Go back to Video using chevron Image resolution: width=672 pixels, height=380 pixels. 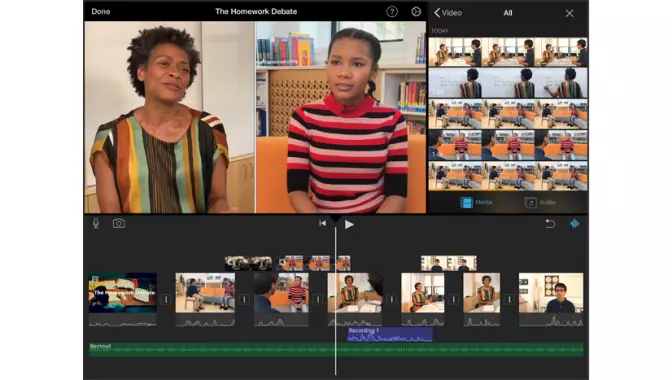tap(448, 13)
